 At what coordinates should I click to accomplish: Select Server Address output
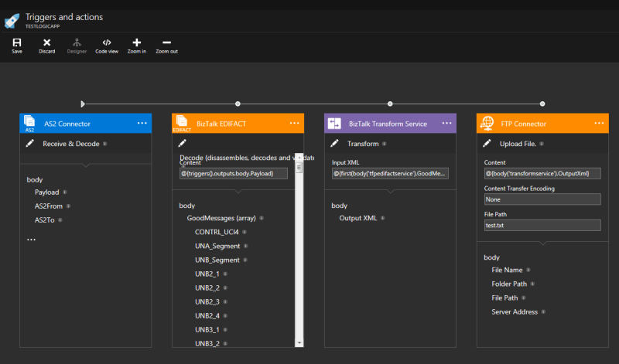pos(515,312)
